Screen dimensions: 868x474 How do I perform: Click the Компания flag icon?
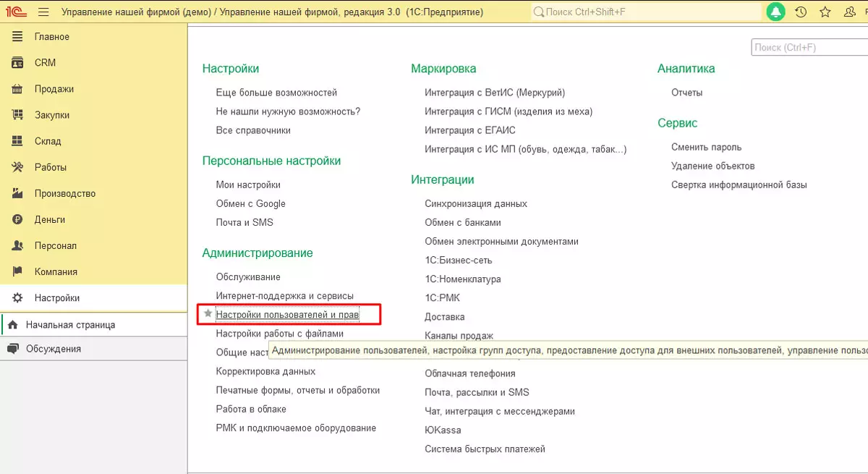click(18, 271)
